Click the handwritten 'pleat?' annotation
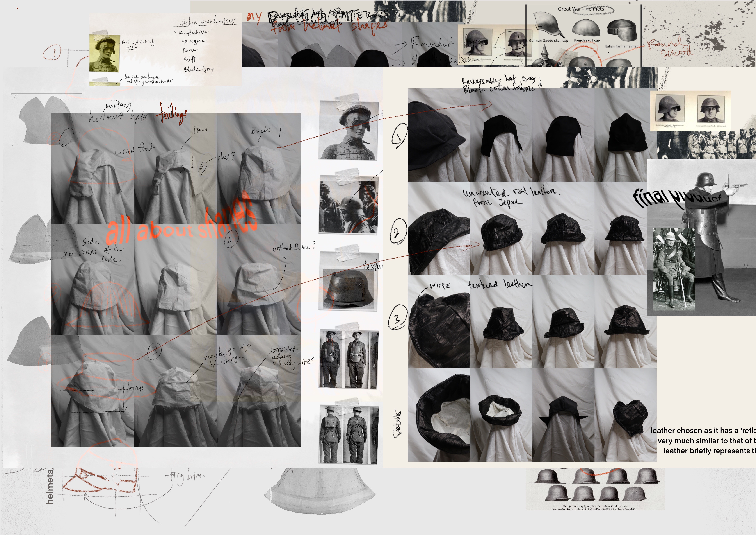 pyautogui.click(x=226, y=158)
